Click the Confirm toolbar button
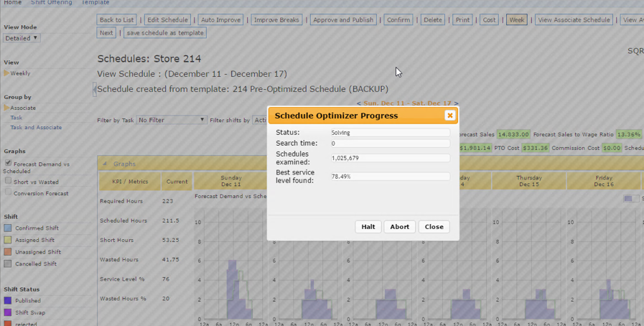644x326 pixels. [398, 19]
